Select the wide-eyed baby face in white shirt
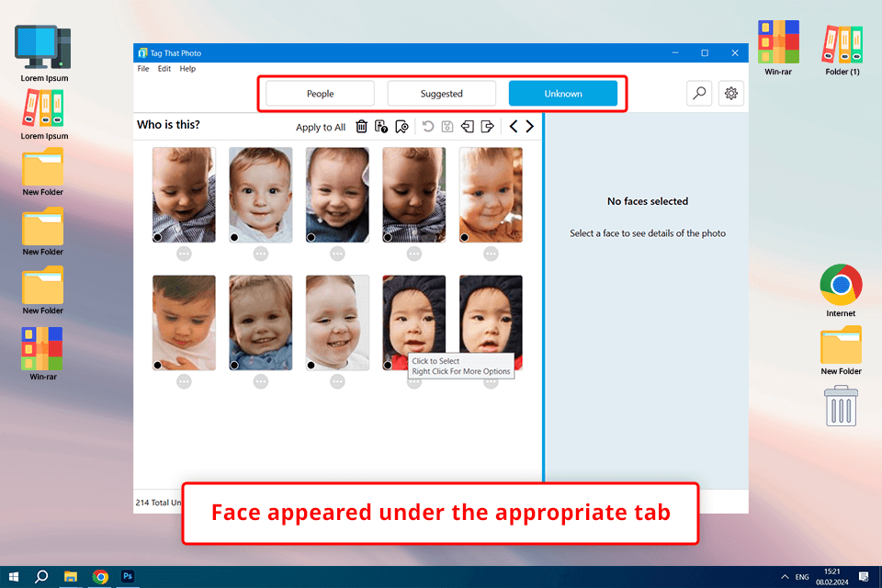Screen dimensions: 882x588 260,195
